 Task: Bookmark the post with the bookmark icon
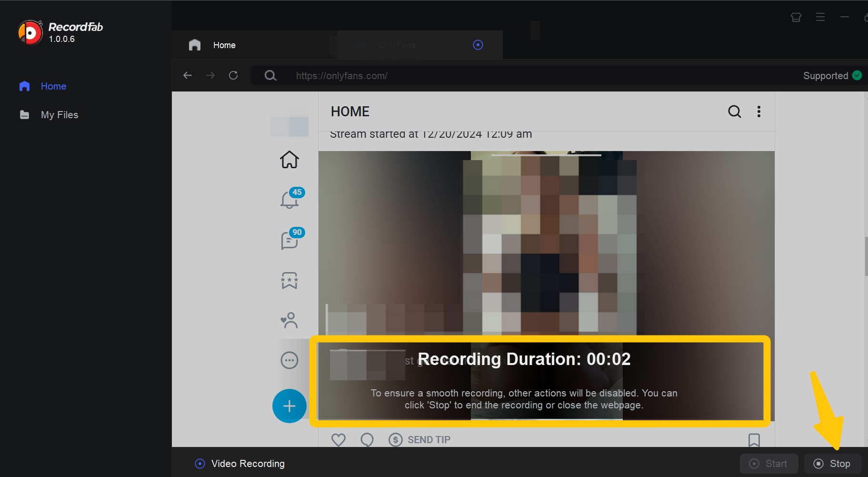point(754,440)
